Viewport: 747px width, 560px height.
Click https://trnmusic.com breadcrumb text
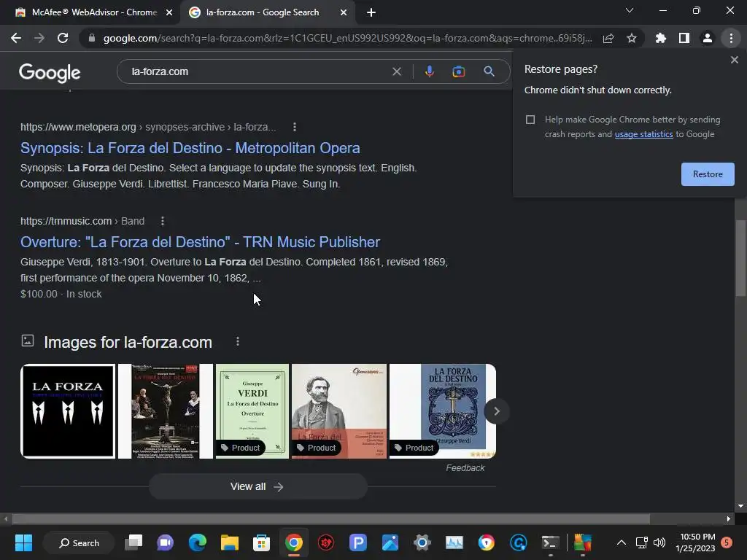click(66, 221)
